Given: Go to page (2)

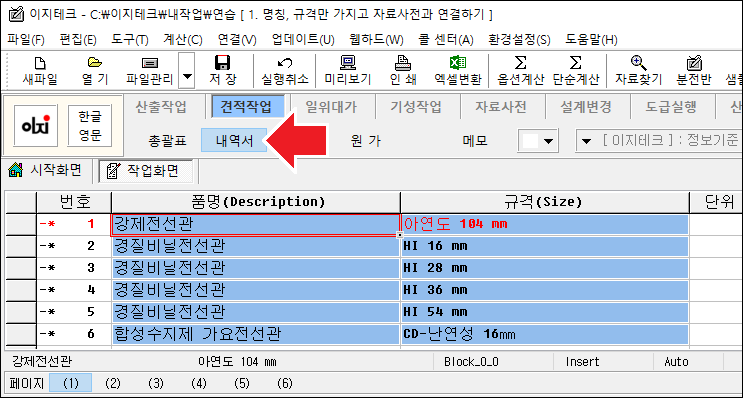Looking at the screenshot, I should [x=113, y=383].
